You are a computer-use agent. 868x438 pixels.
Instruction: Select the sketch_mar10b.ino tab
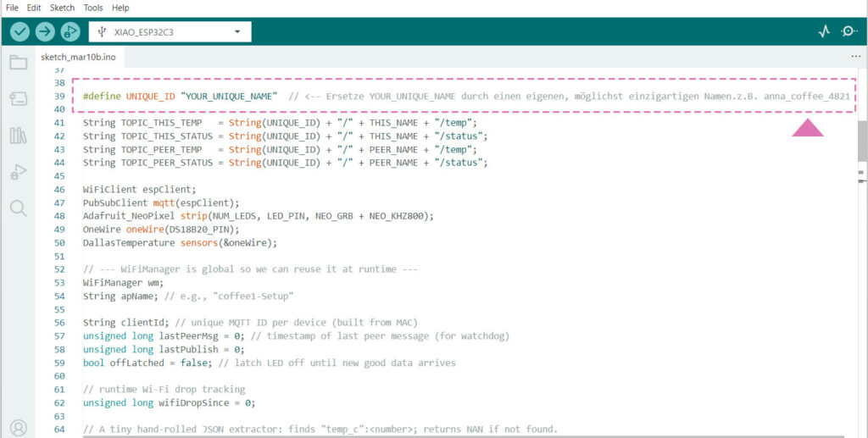click(x=78, y=58)
